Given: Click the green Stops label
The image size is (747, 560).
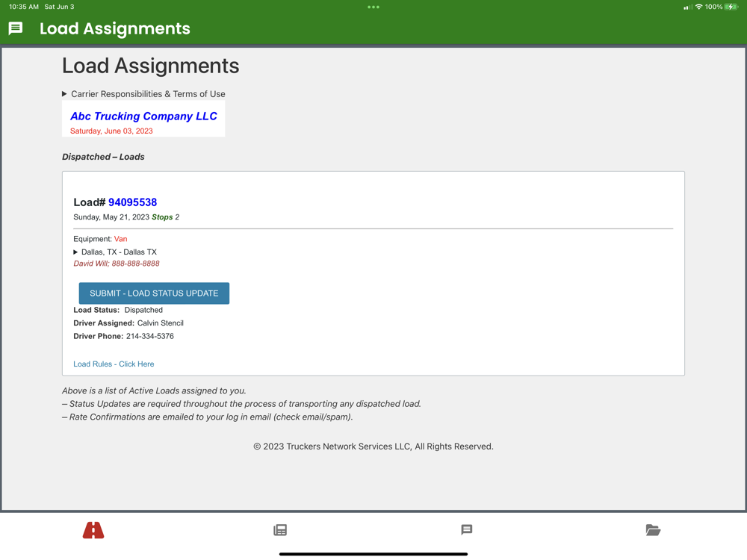Looking at the screenshot, I should 162,217.
